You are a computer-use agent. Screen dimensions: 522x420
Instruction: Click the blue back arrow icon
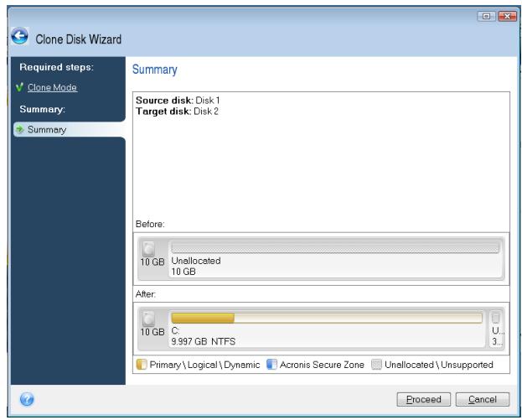(19, 36)
